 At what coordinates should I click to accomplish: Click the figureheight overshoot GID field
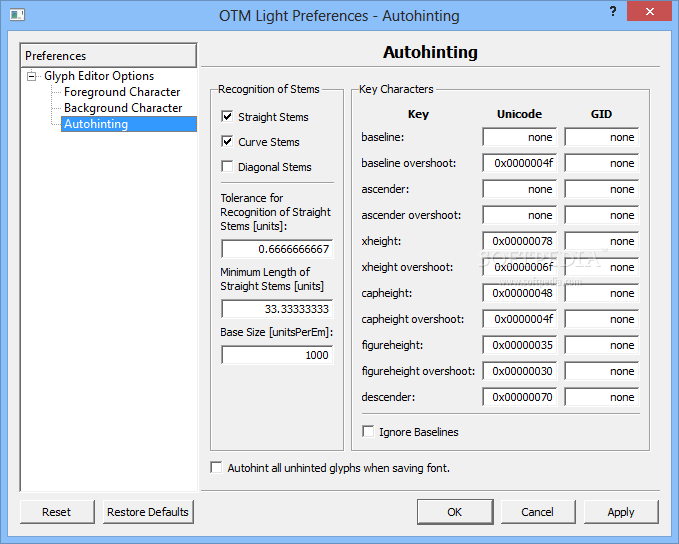(x=601, y=371)
